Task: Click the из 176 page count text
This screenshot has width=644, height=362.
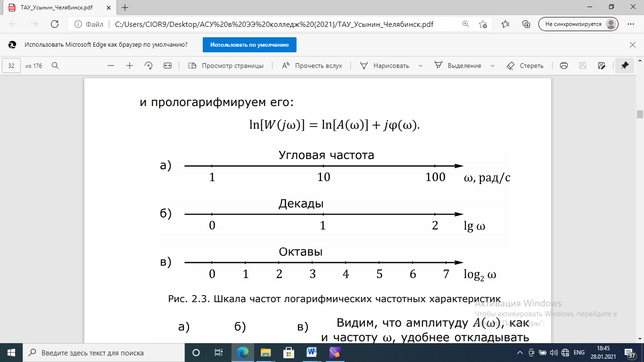Action: [x=34, y=66]
